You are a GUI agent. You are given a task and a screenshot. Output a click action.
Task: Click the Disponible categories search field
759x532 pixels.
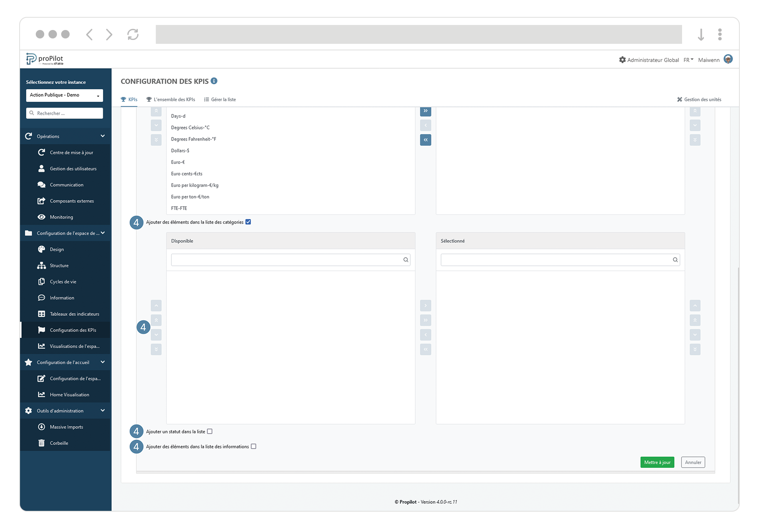click(x=287, y=260)
